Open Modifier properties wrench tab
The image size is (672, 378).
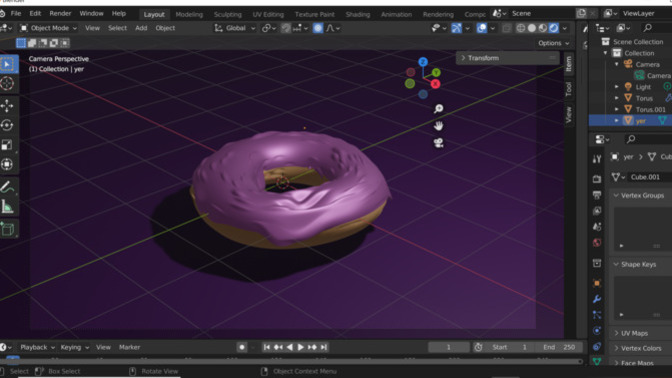click(x=597, y=299)
